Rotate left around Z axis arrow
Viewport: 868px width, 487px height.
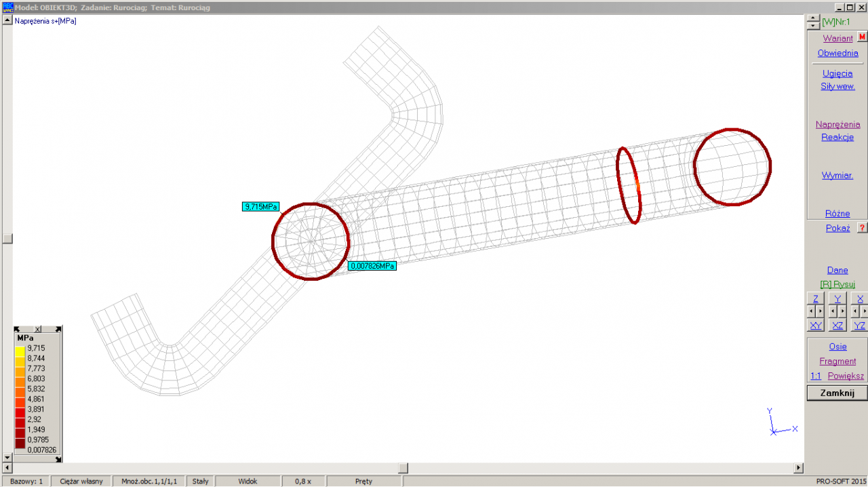(x=811, y=311)
